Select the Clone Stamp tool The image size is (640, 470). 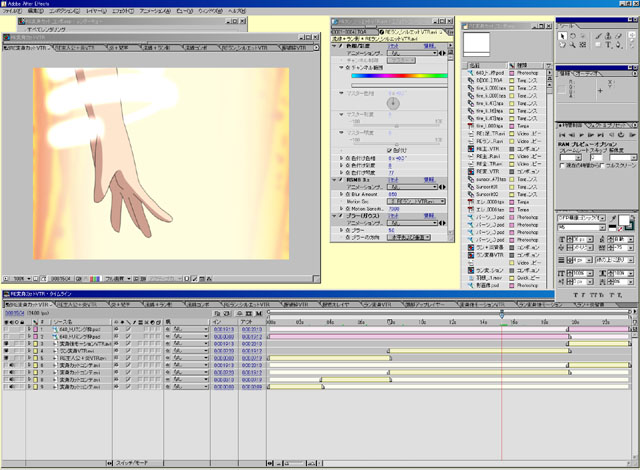609,36
